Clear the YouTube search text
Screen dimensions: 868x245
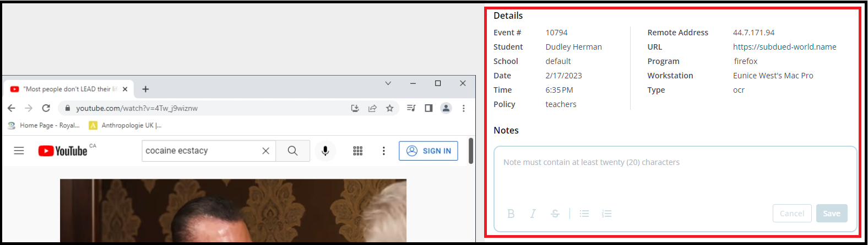tap(265, 151)
